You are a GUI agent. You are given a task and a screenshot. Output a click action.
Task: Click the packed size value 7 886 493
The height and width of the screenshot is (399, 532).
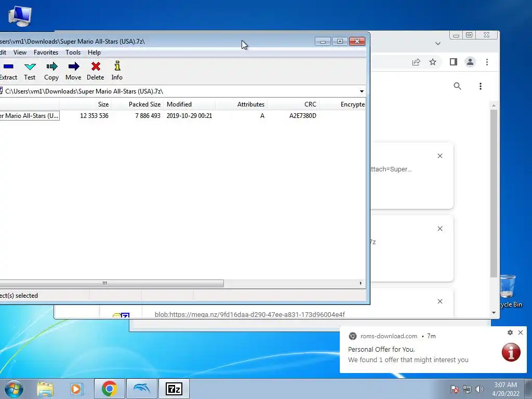[148, 116]
